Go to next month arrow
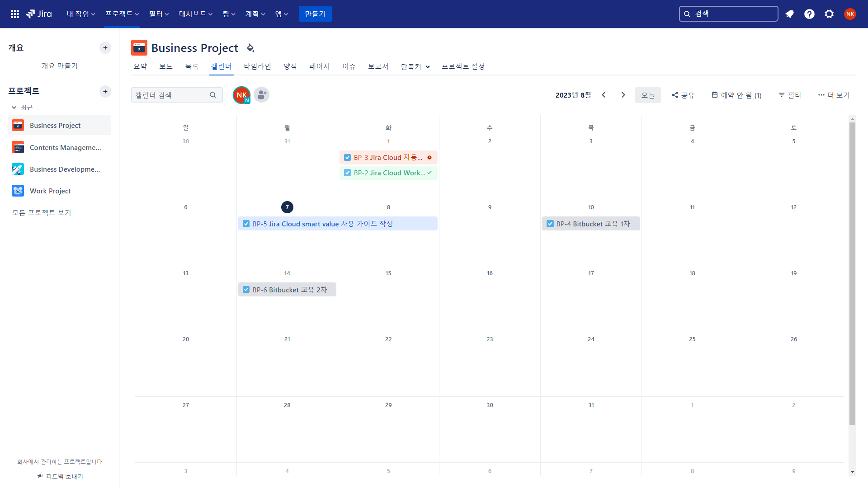This screenshot has height=488, width=868. [x=623, y=95]
